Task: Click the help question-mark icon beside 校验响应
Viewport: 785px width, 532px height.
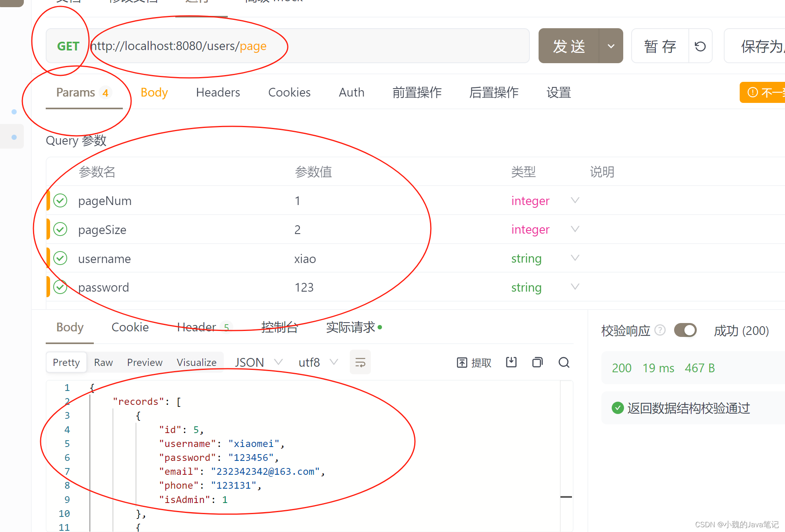Action: coord(660,330)
